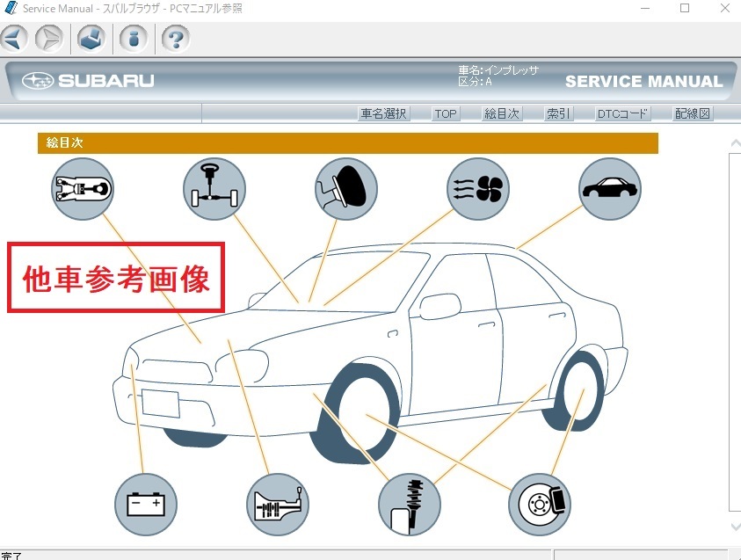This screenshot has height=560, width=741.
Task: Open the transmission section icon
Action: pos(278,505)
